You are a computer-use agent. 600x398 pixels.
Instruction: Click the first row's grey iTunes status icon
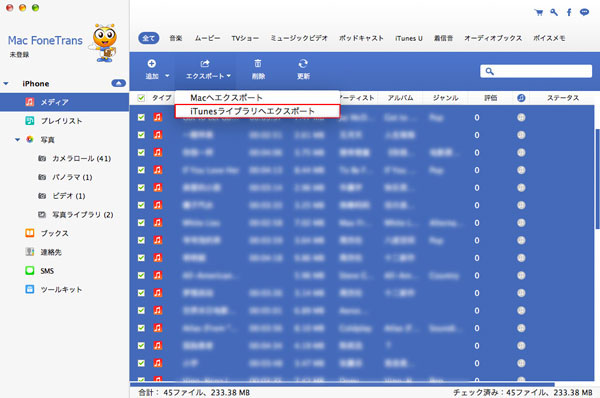(521, 117)
